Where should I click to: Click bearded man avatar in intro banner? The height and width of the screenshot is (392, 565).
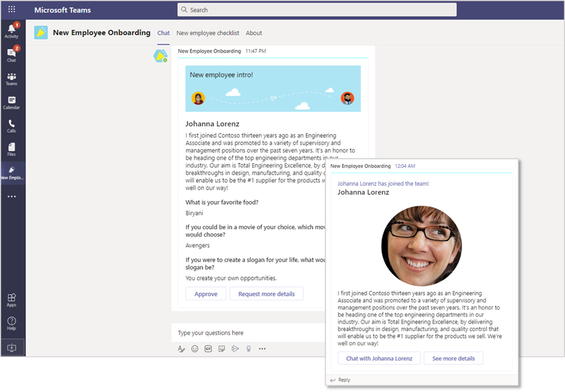click(347, 98)
